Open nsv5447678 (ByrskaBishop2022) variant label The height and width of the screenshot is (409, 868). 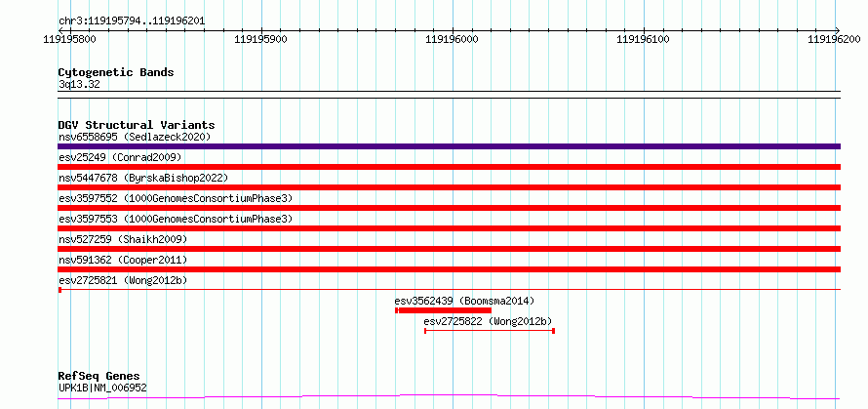pyautogui.click(x=143, y=178)
